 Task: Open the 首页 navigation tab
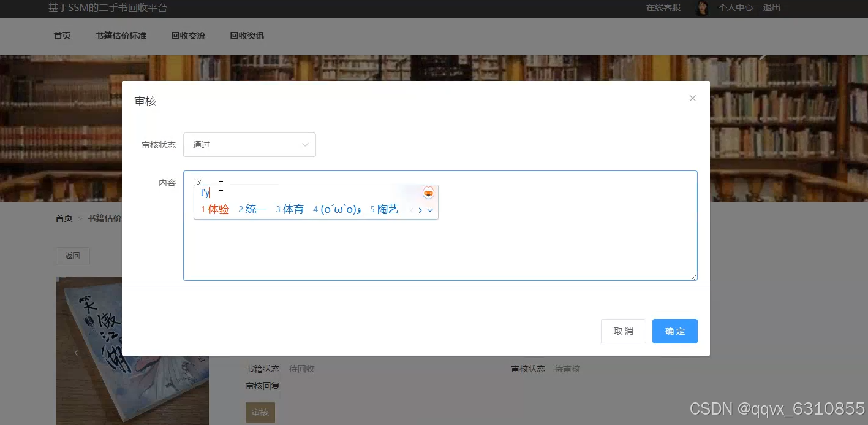coord(62,36)
